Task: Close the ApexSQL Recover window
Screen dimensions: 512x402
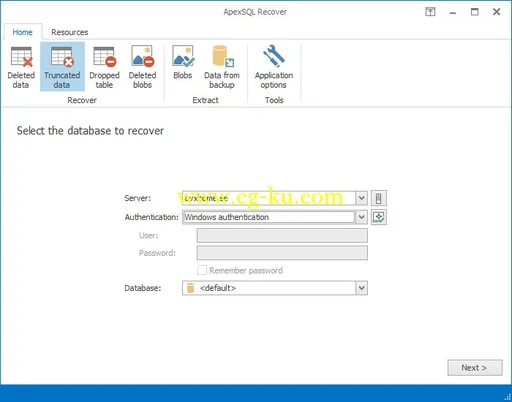Action: (x=497, y=12)
